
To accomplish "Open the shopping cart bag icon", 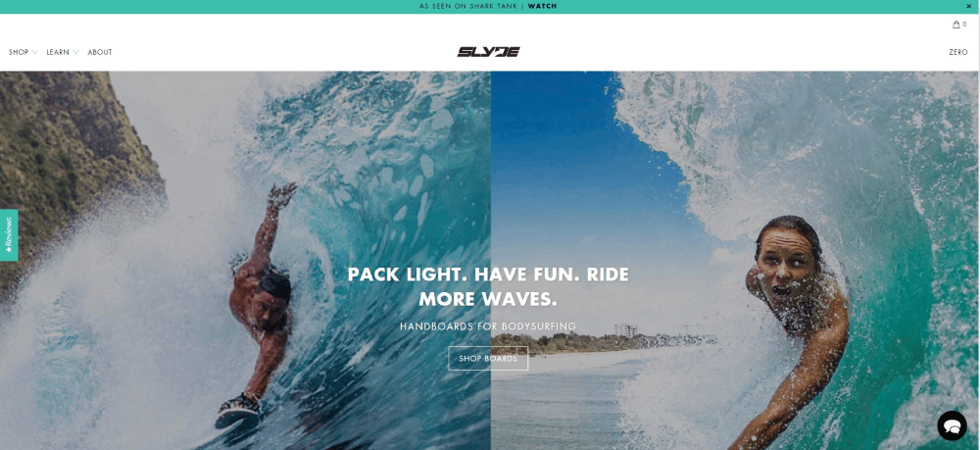I will [x=955, y=25].
